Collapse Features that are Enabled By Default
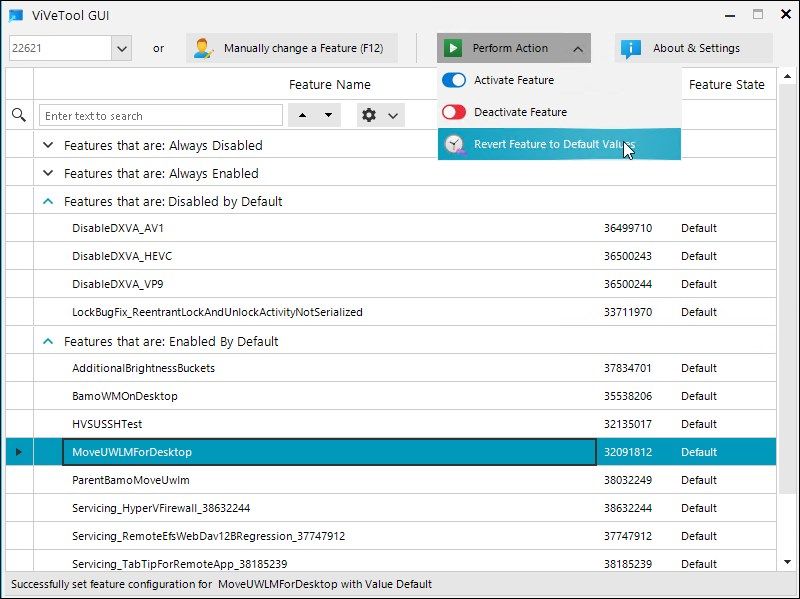The height and width of the screenshot is (599, 800). click(x=47, y=341)
